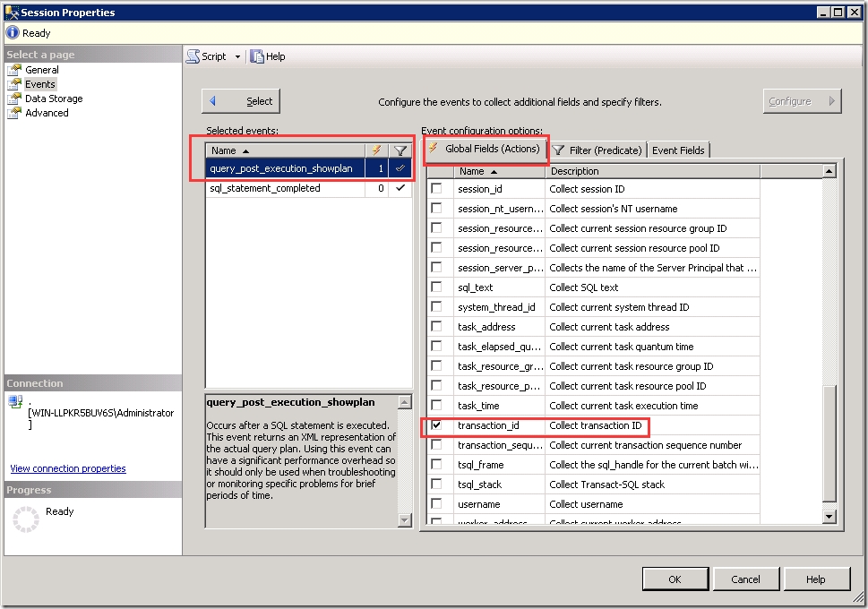This screenshot has height=609, width=868.
Task: Sort selected events by Name column
Action: 285,150
